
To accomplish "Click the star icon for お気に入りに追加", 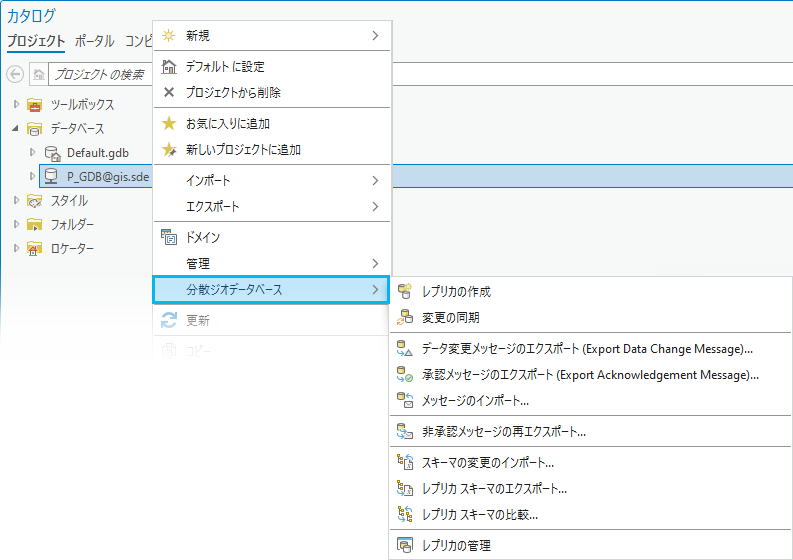I will [169, 124].
